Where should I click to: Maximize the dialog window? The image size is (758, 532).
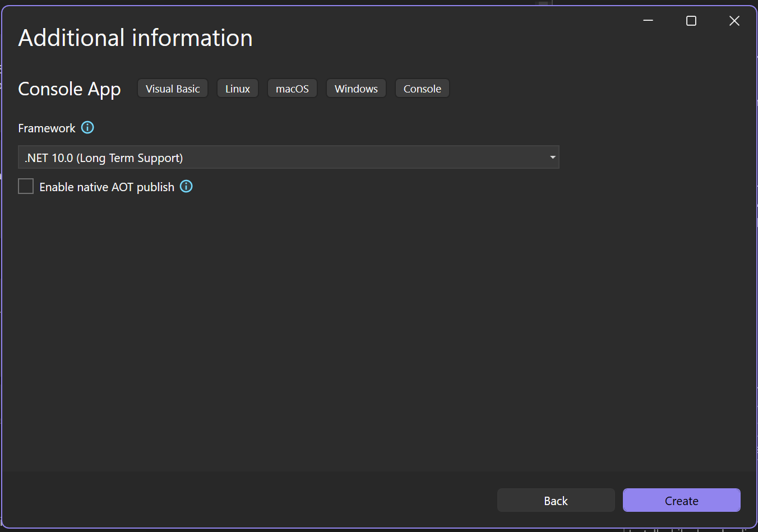(691, 21)
